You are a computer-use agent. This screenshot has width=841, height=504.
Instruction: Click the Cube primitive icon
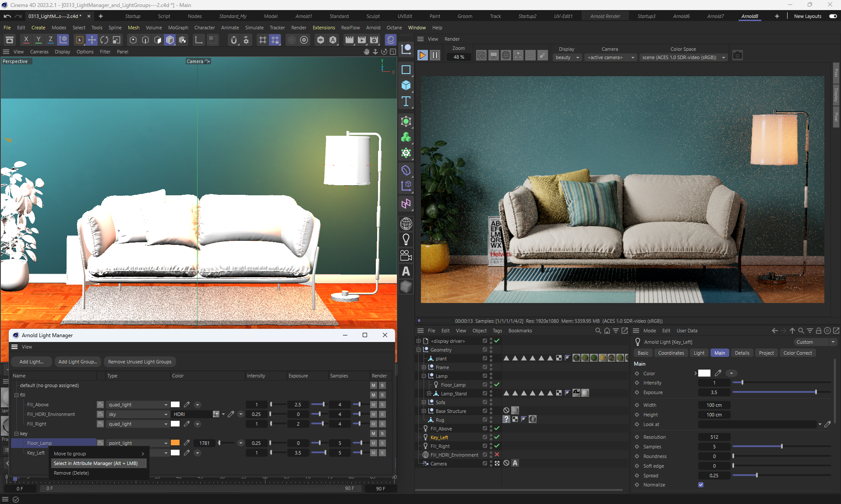tap(406, 85)
